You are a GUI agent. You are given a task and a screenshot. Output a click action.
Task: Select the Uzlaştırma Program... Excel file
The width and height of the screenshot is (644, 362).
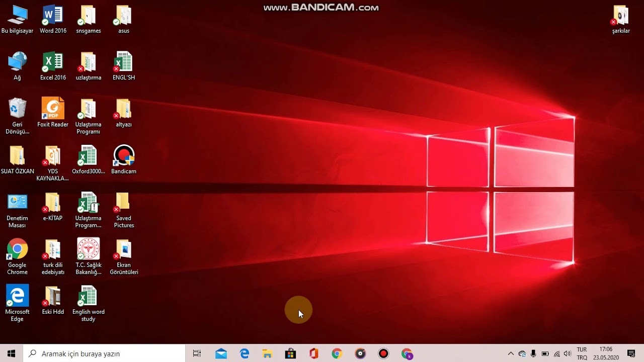[88, 210]
